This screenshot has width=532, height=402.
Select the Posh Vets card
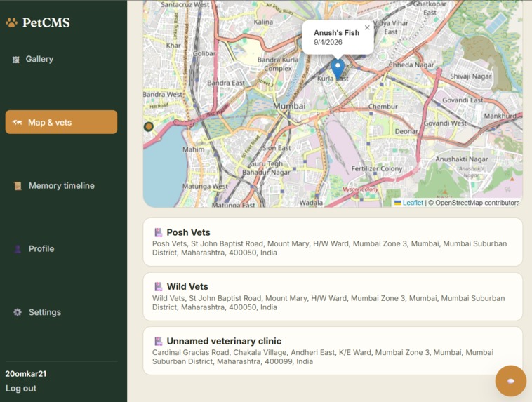333,242
